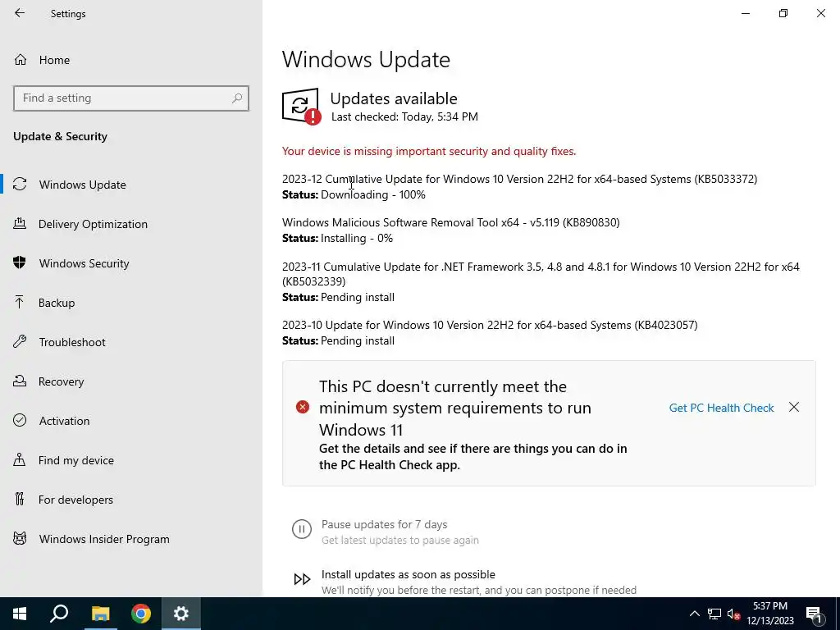Viewport: 840px width, 630px height.
Task: Click Last checked: Today, 5:34 PM text
Action: [404, 116]
